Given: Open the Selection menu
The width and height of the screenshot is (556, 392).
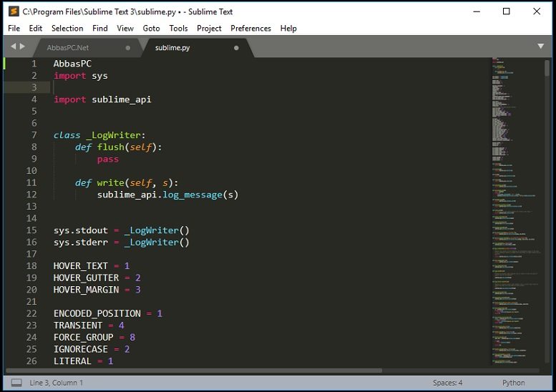Looking at the screenshot, I should pyautogui.click(x=67, y=29).
